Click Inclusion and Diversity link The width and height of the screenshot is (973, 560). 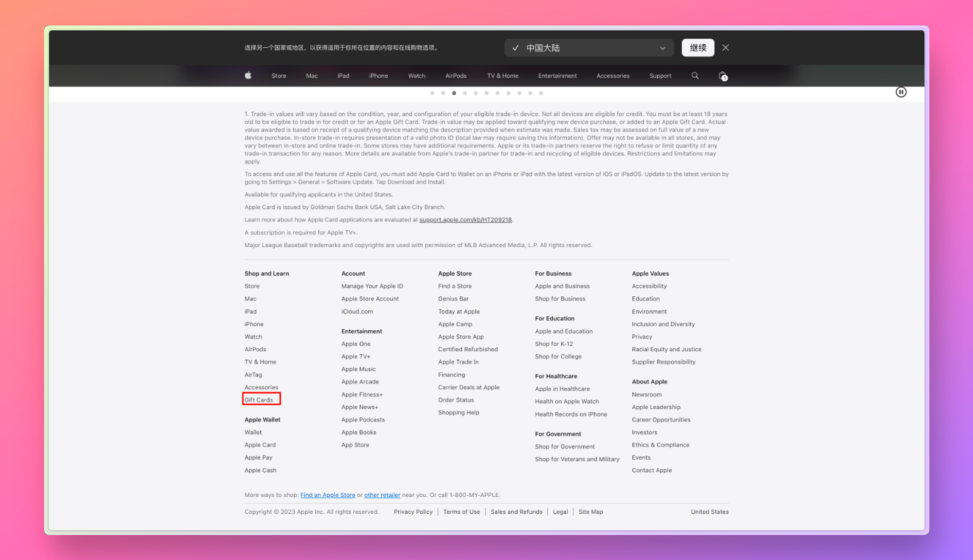click(663, 324)
